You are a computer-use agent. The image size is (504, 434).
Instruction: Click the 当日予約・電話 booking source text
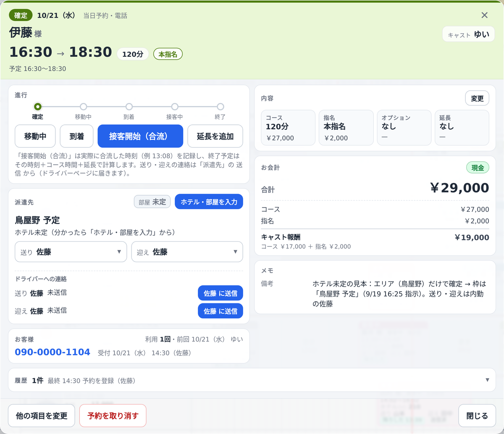pyautogui.click(x=105, y=16)
